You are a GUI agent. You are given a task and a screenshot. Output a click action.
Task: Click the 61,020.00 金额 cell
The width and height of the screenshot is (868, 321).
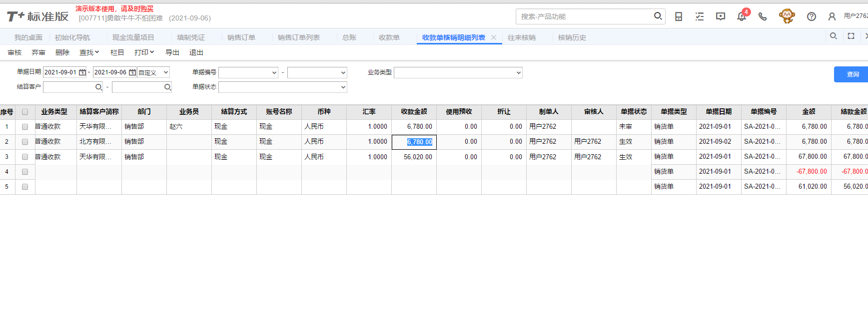809,187
